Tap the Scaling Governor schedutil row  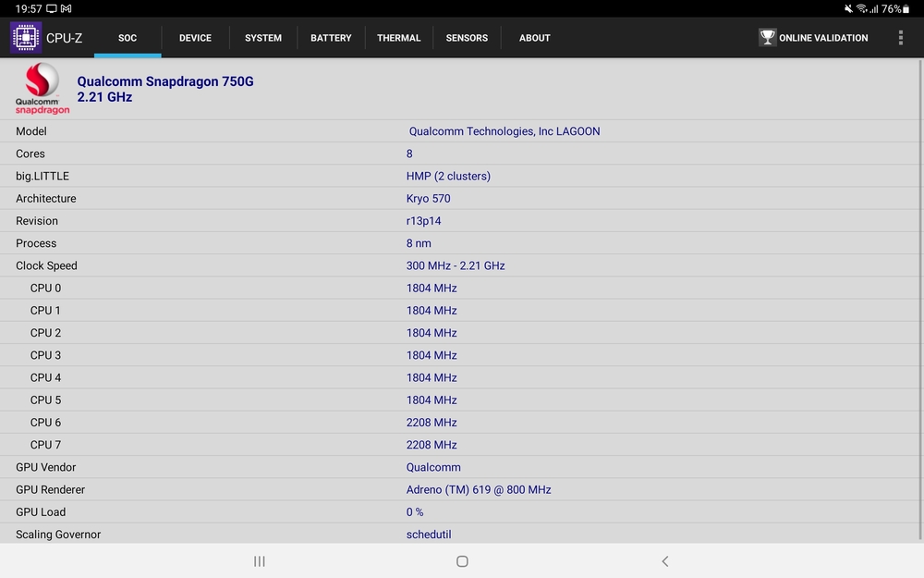(462, 534)
